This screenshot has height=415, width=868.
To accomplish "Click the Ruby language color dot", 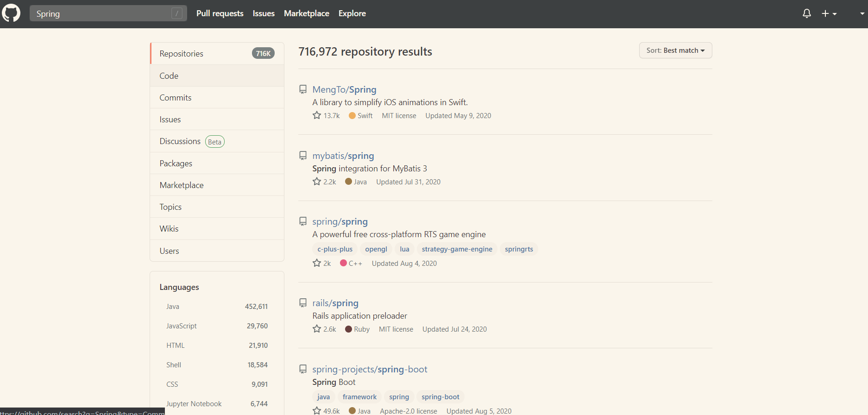I will tap(348, 329).
